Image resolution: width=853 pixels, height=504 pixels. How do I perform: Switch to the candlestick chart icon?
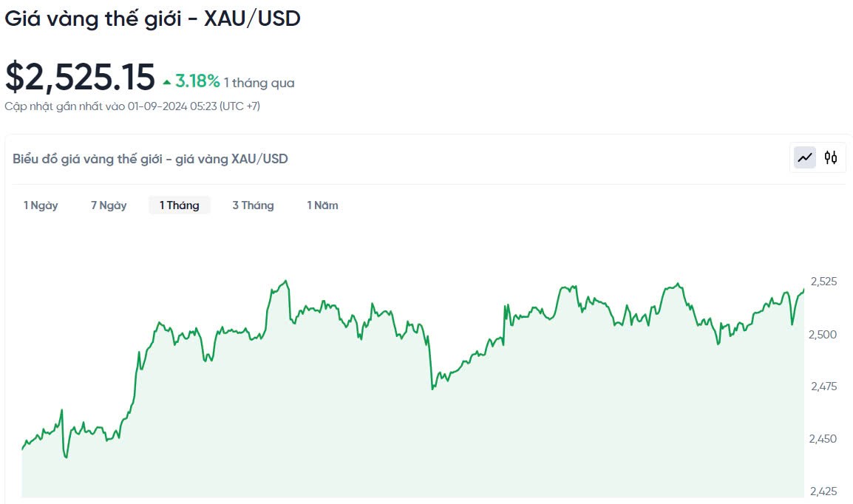[831, 157]
